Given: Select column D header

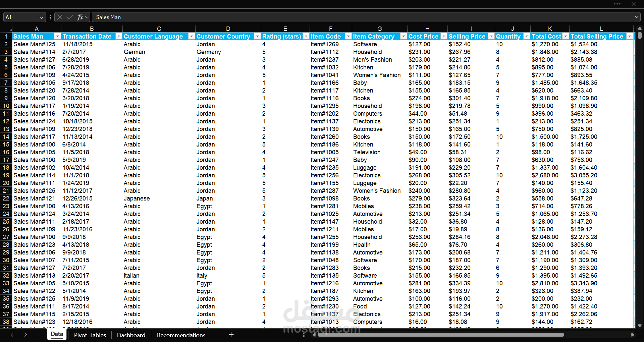Looking at the screenshot, I should click(x=228, y=29).
